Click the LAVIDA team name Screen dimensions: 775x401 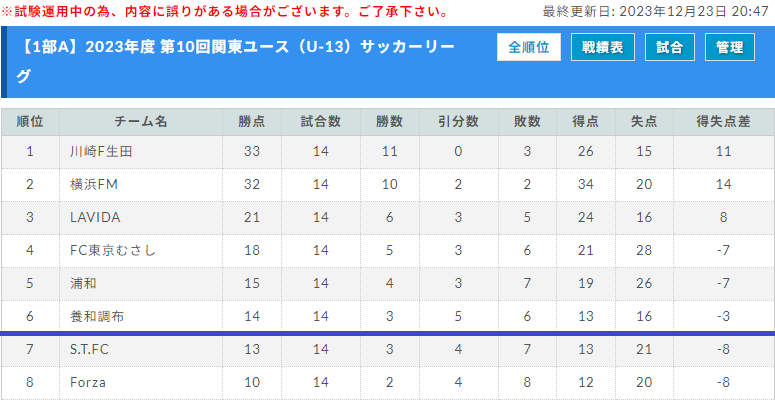pyautogui.click(x=95, y=217)
